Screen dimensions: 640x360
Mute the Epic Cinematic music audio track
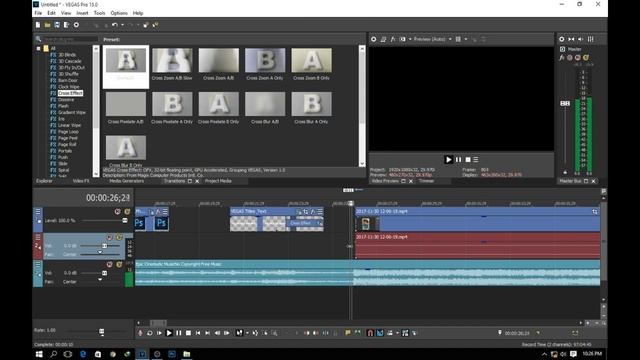click(109, 264)
